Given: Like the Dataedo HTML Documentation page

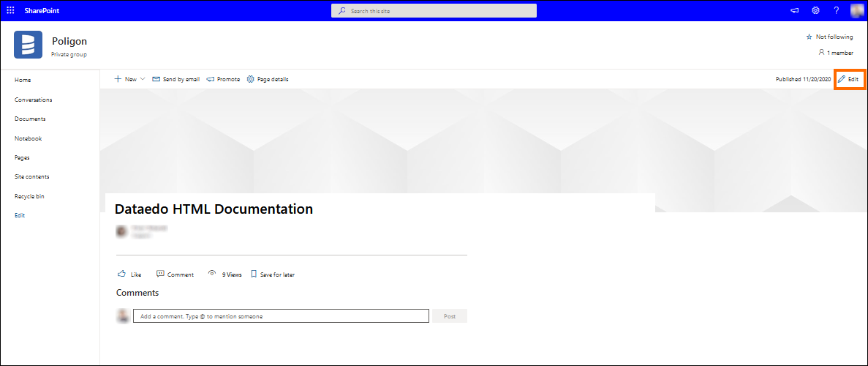Looking at the screenshot, I should tap(129, 274).
